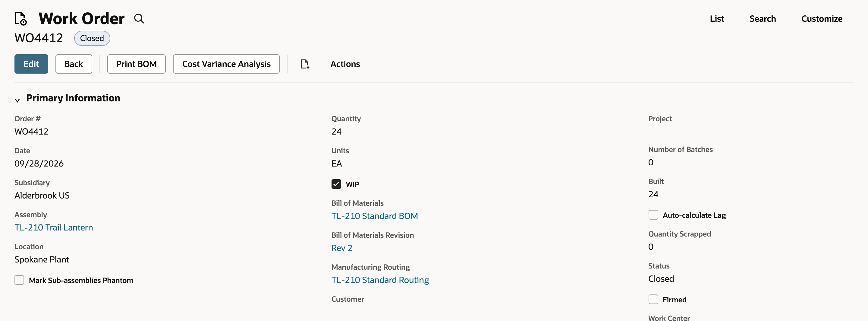Click the new document plus icon
Image resolution: width=868 pixels, height=321 pixels.
point(305,64)
